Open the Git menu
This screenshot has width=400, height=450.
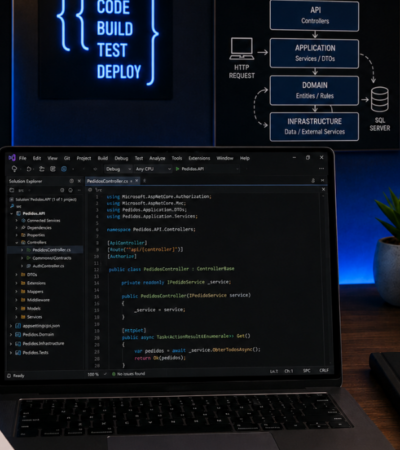[67, 158]
